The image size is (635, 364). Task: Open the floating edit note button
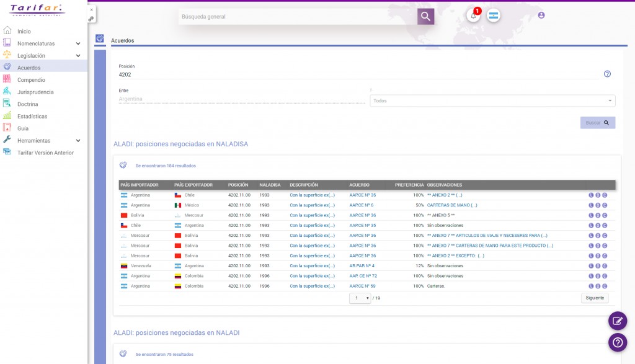pos(617,321)
